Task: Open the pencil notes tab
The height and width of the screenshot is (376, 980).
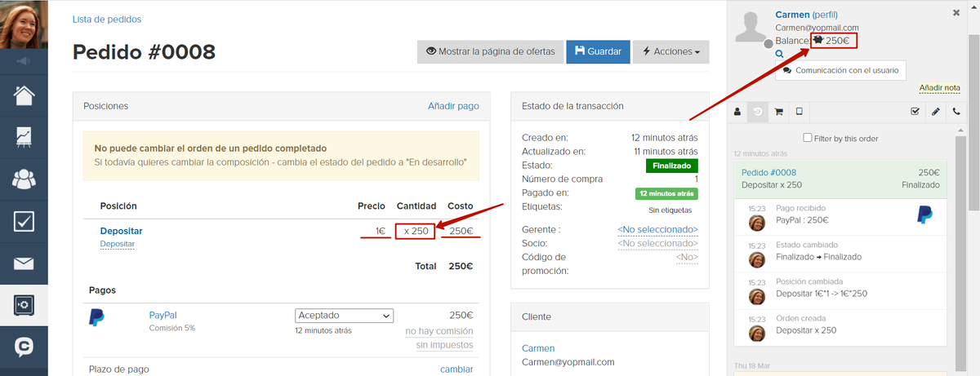Action: [x=936, y=112]
